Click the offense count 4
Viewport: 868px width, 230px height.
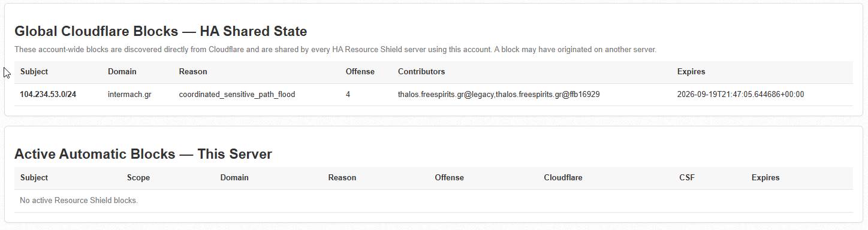[x=348, y=95]
